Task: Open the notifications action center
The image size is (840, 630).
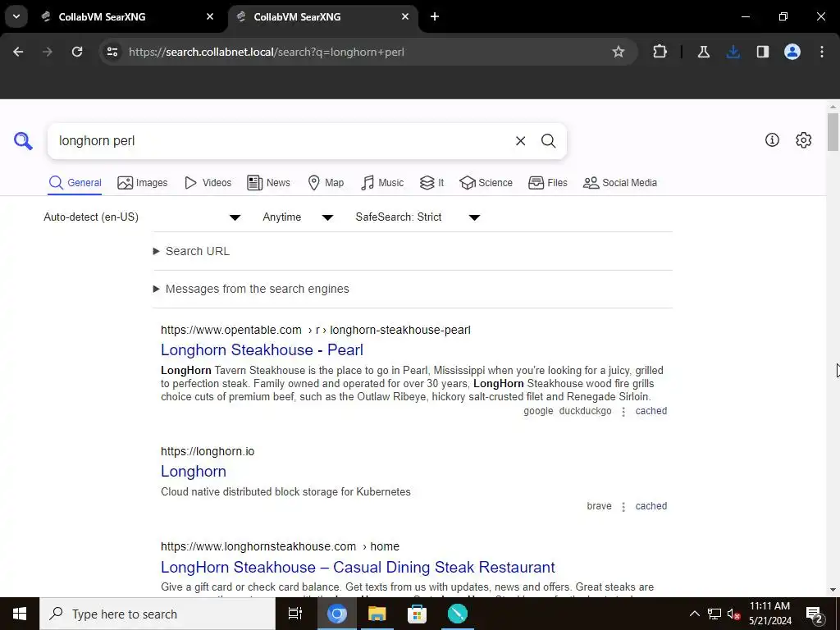Action: (x=815, y=614)
